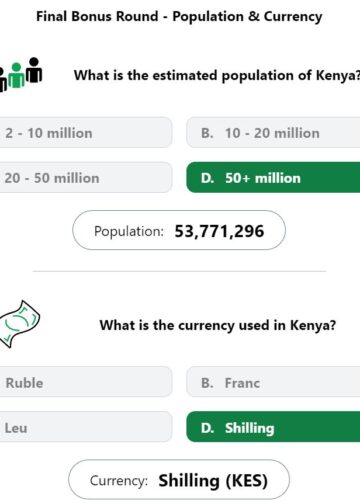Click the Kenya currency question text
This screenshot has height=504, width=360.
pyautogui.click(x=218, y=325)
